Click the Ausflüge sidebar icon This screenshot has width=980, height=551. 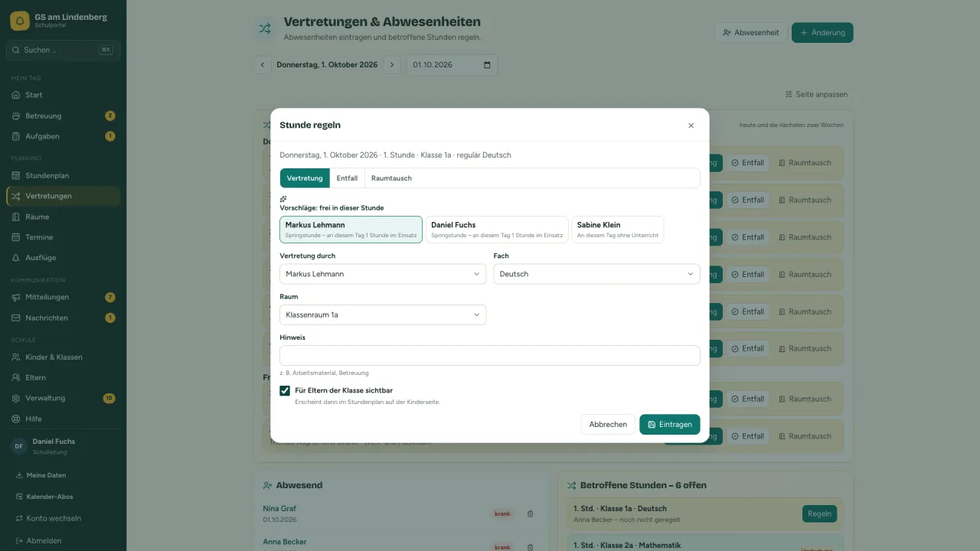point(16,258)
